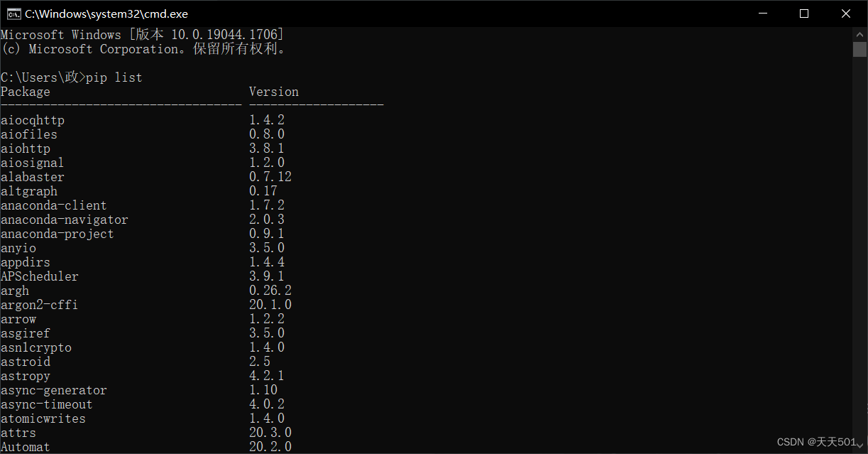The height and width of the screenshot is (454, 868).
Task: Select the astroid package name
Action: click(26, 362)
